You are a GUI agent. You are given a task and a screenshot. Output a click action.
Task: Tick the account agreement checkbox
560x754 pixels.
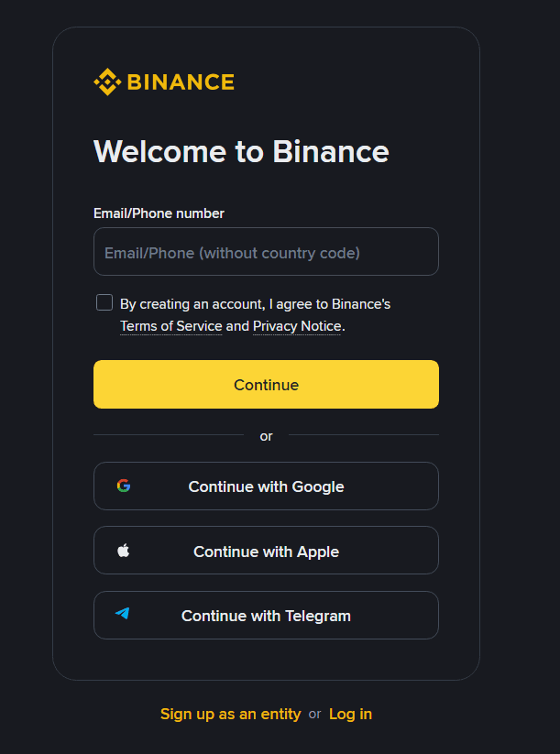point(104,303)
